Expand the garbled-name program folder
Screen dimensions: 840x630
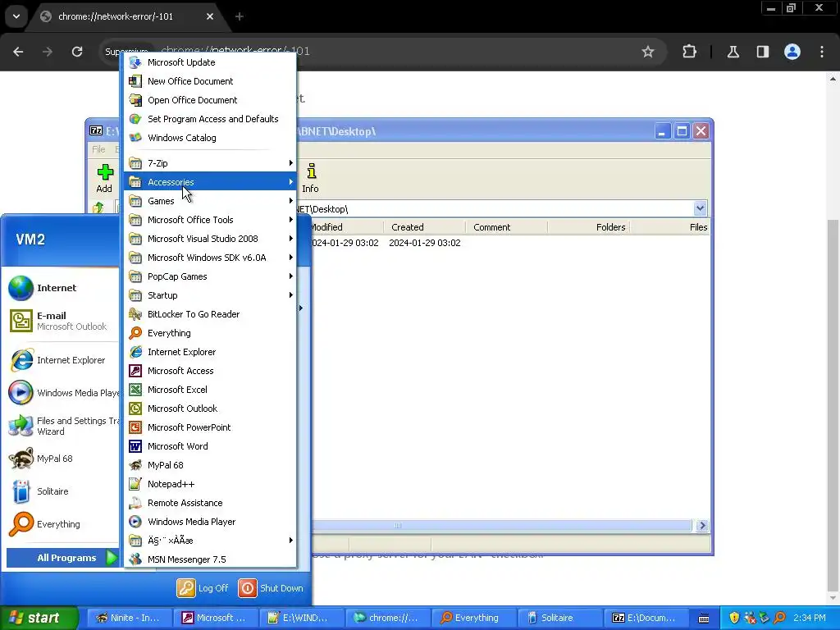click(210, 541)
